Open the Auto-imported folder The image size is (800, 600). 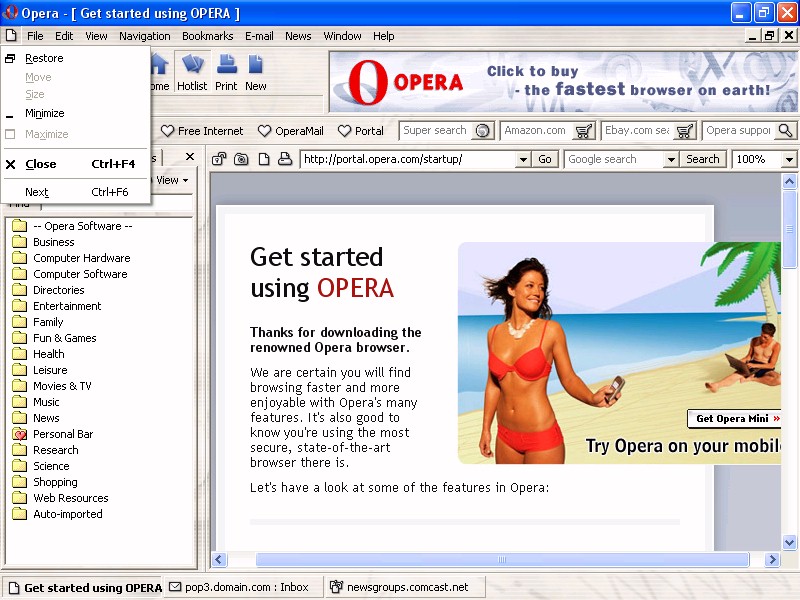(x=68, y=514)
